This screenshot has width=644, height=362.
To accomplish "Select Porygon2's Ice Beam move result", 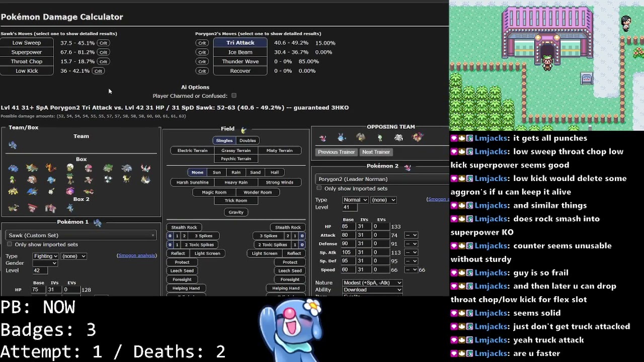I will click(240, 52).
